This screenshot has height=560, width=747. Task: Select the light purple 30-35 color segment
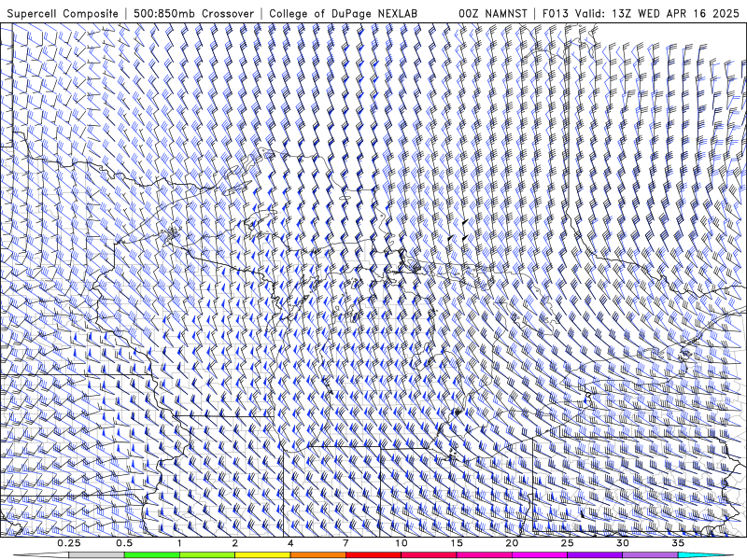click(650, 555)
